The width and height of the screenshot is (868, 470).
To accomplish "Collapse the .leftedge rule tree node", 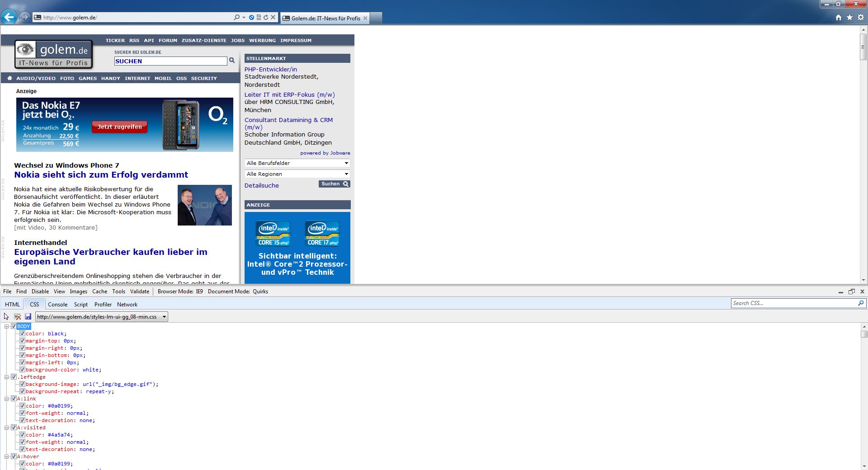I will [x=7, y=377].
